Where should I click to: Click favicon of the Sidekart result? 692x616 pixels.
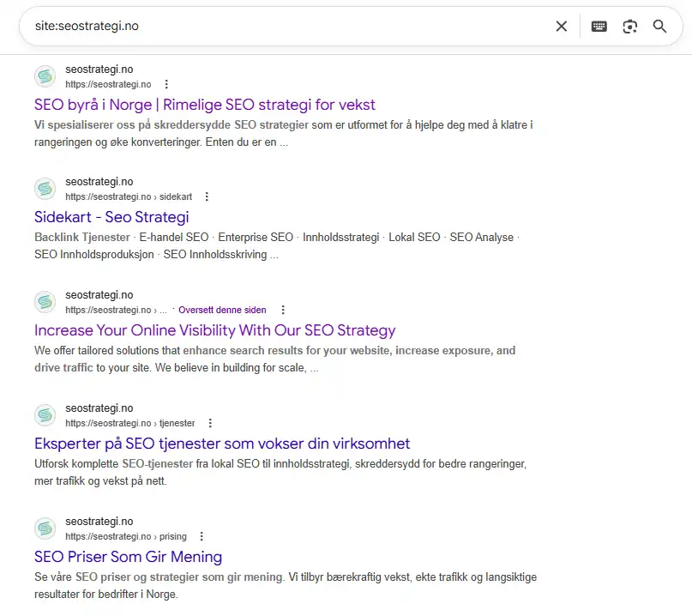(45, 189)
